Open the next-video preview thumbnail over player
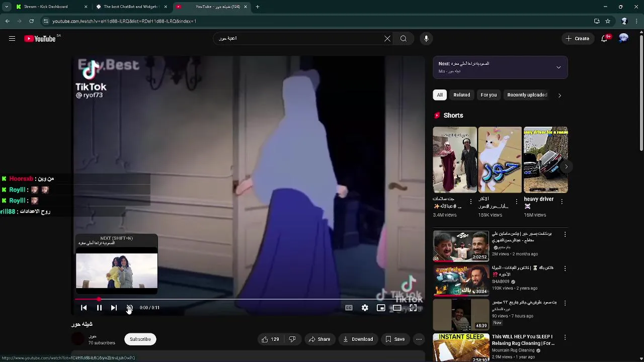This screenshot has height=362, width=644. click(x=117, y=271)
